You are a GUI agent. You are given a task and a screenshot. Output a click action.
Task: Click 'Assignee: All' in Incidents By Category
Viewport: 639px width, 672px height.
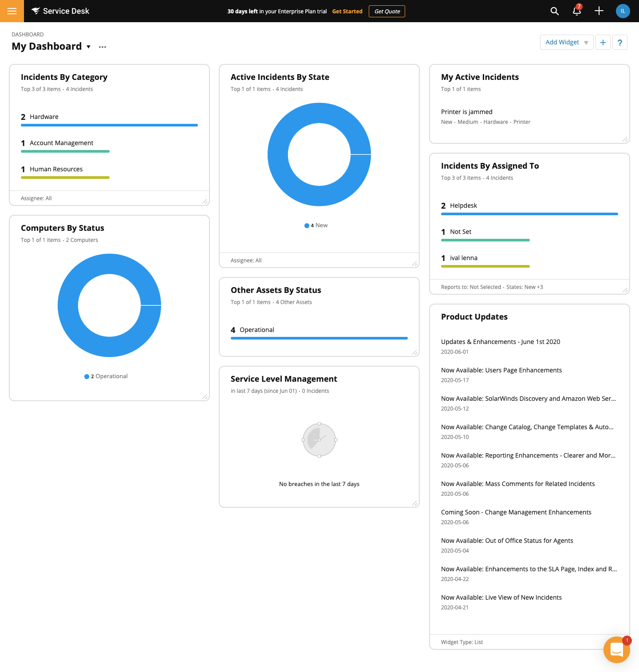pyautogui.click(x=36, y=198)
